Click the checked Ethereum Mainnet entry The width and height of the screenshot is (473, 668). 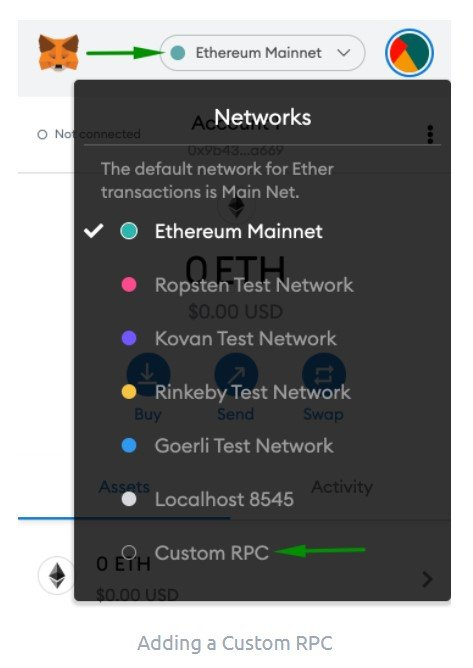point(203,231)
